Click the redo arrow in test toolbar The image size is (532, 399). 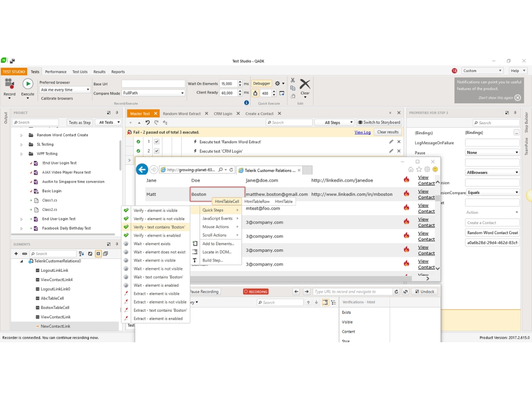click(156, 122)
